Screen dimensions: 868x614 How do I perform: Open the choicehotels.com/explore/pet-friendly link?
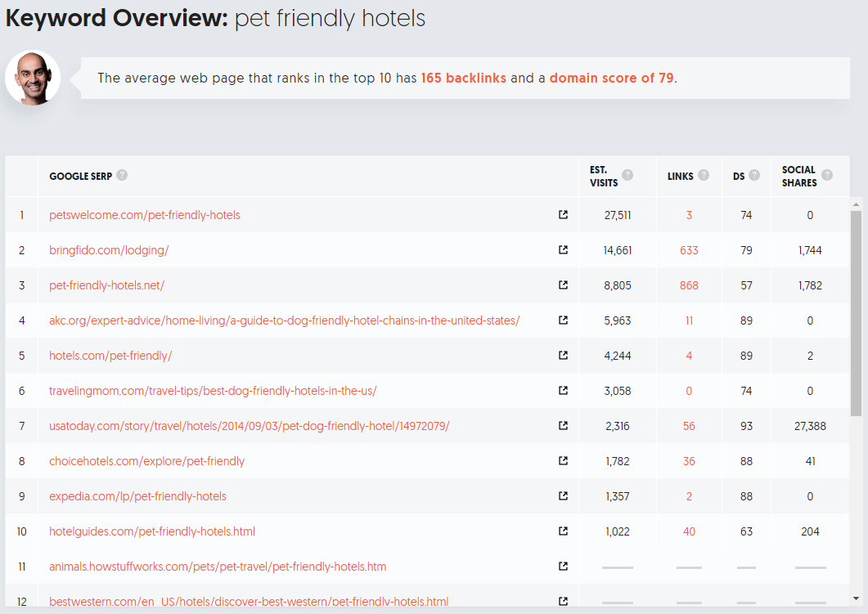click(146, 461)
